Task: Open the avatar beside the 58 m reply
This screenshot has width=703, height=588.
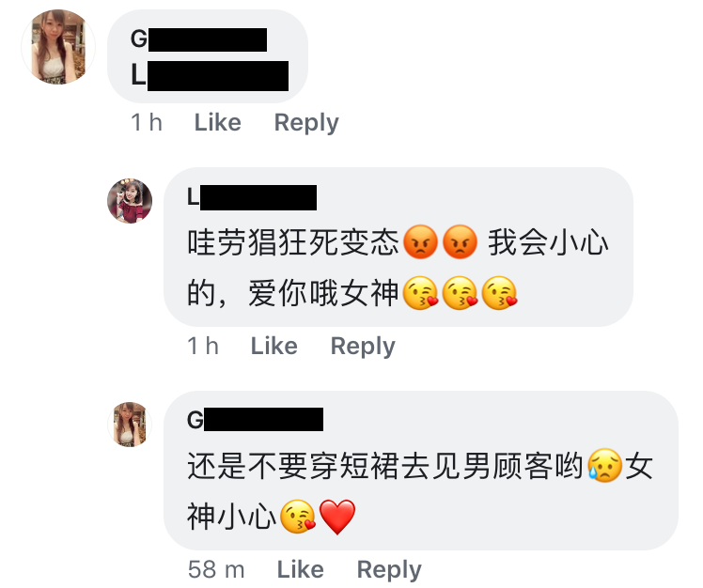Action: (130, 424)
